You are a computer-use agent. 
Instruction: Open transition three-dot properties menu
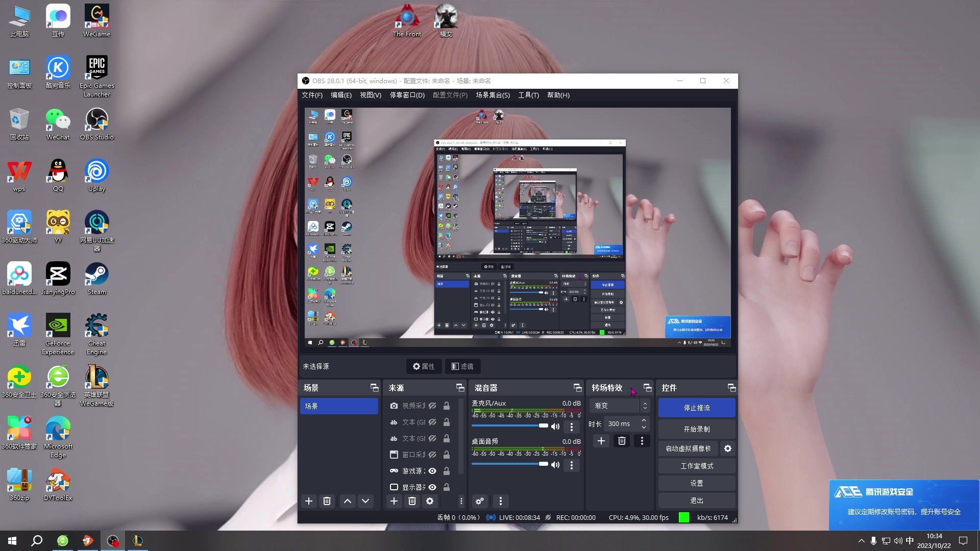pos(642,441)
